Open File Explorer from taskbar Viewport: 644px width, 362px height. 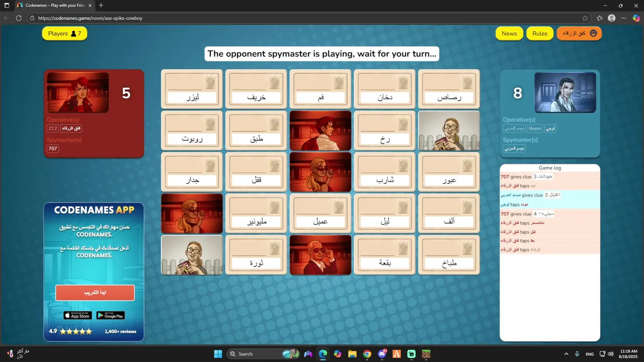(x=352, y=354)
